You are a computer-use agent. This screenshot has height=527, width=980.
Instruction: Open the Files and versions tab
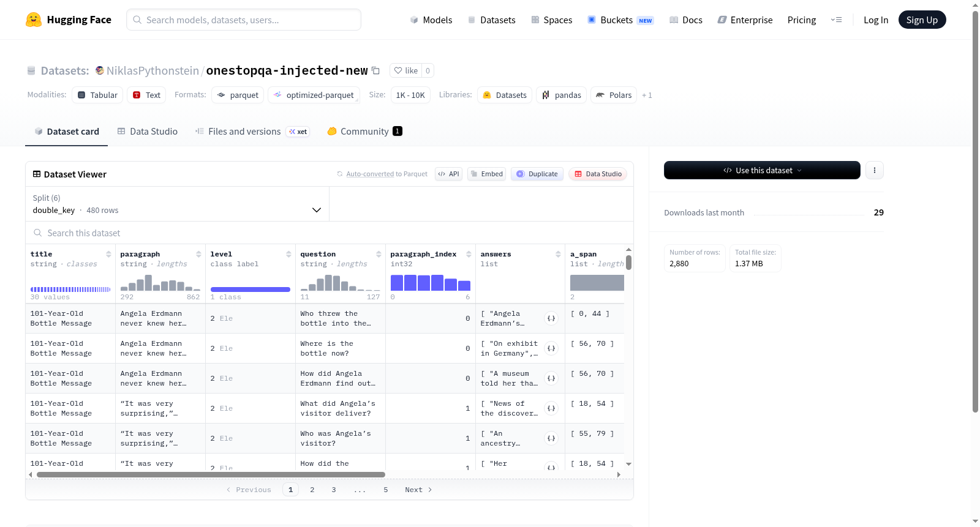pos(252,131)
